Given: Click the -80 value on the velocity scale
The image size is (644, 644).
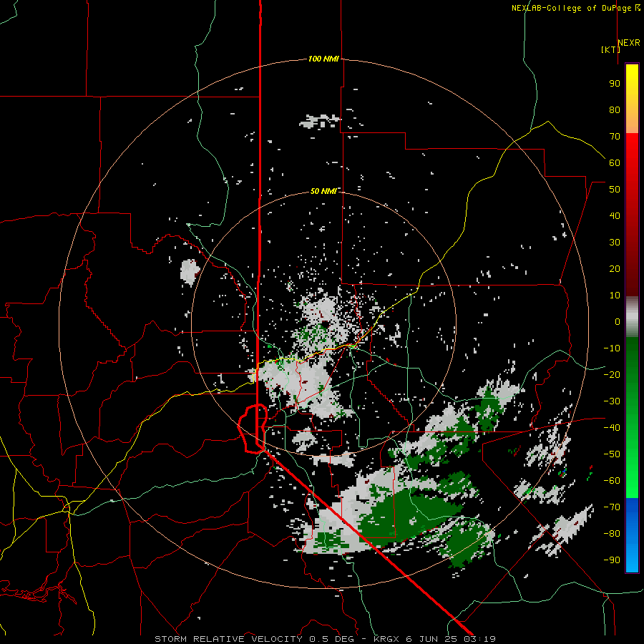Looking at the screenshot, I should point(612,534).
